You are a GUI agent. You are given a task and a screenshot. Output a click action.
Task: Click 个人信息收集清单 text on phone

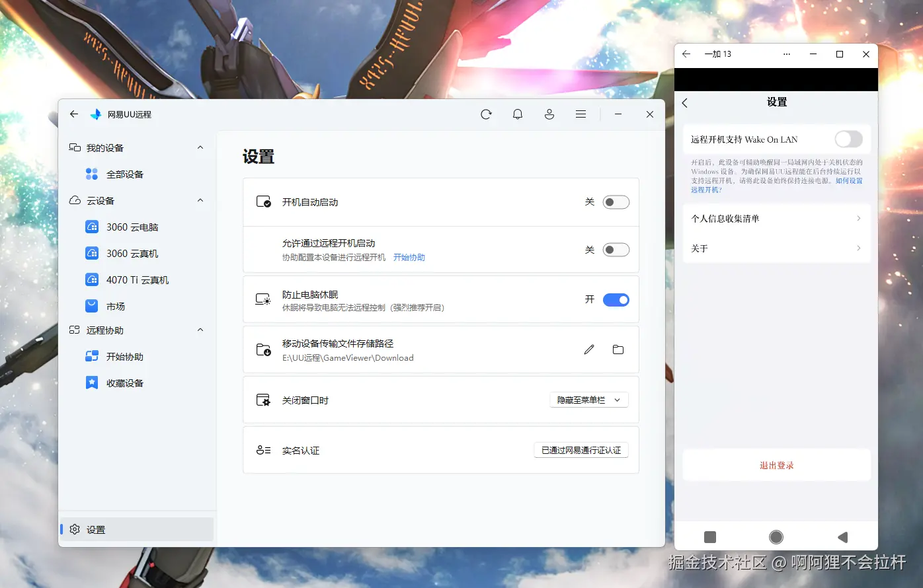(x=725, y=219)
